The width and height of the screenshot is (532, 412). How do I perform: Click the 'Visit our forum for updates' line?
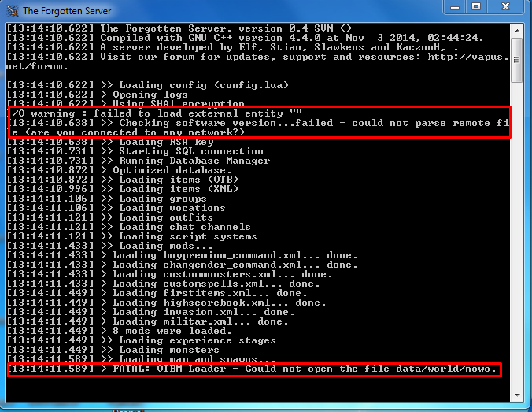tap(258, 61)
